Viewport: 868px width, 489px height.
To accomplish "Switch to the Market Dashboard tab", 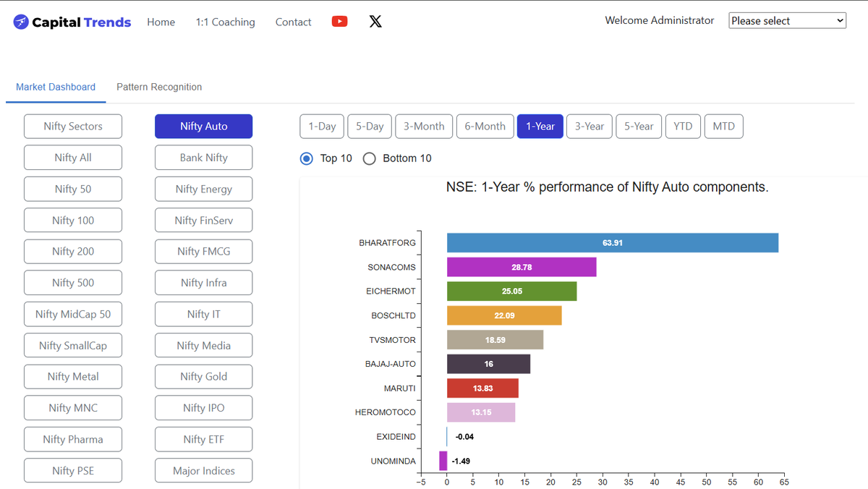I will [56, 87].
